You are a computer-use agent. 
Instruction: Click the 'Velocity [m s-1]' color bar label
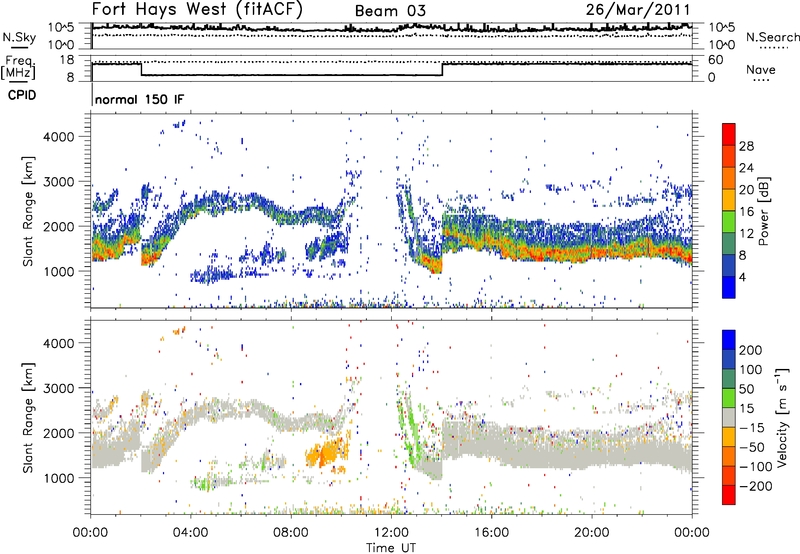[782, 417]
